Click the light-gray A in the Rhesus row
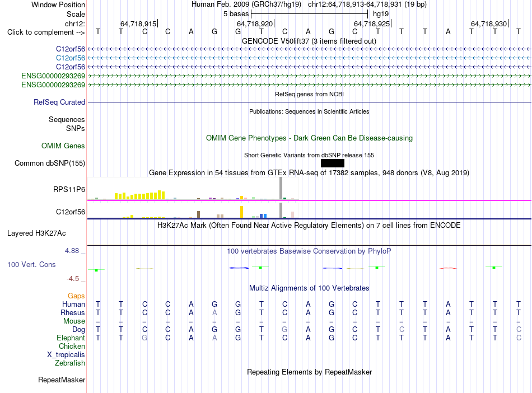Image resolution: width=532 pixels, height=393 pixels. click(214, 312)
